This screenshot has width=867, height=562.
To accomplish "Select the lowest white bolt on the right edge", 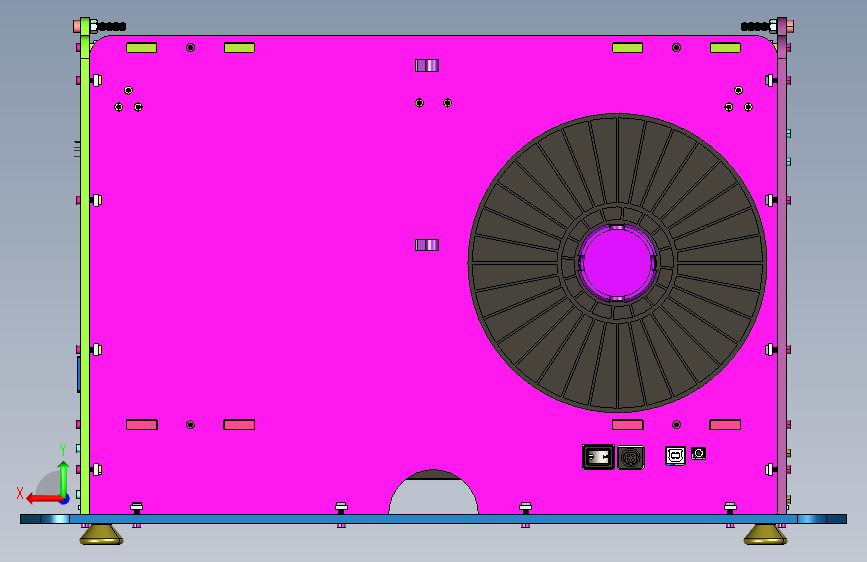I will [770, 470].
